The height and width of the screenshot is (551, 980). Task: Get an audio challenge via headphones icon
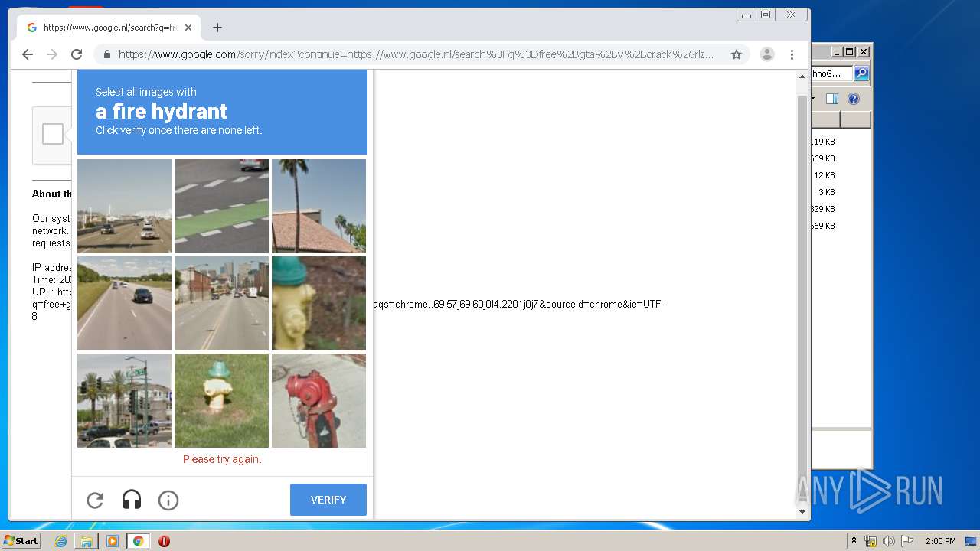(x=132, y=500)
